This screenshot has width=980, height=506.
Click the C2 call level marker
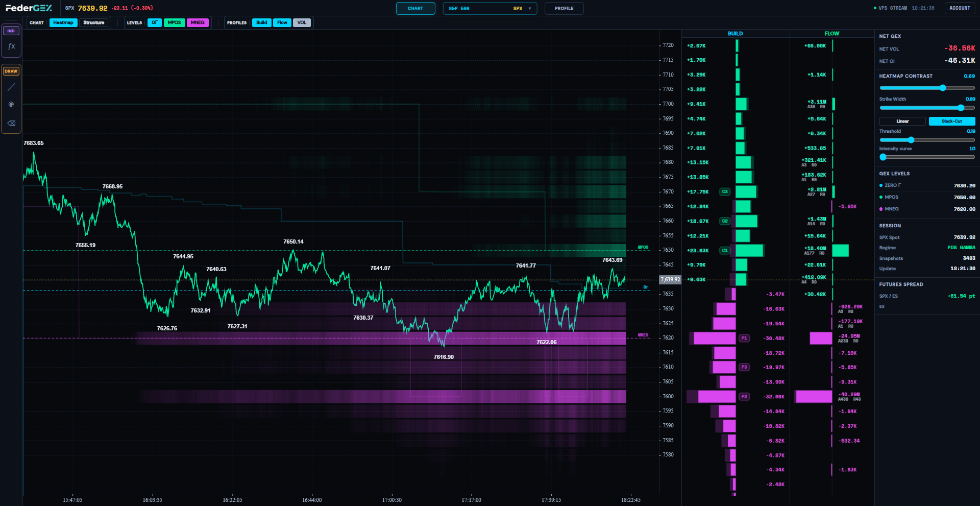point(725,221)
